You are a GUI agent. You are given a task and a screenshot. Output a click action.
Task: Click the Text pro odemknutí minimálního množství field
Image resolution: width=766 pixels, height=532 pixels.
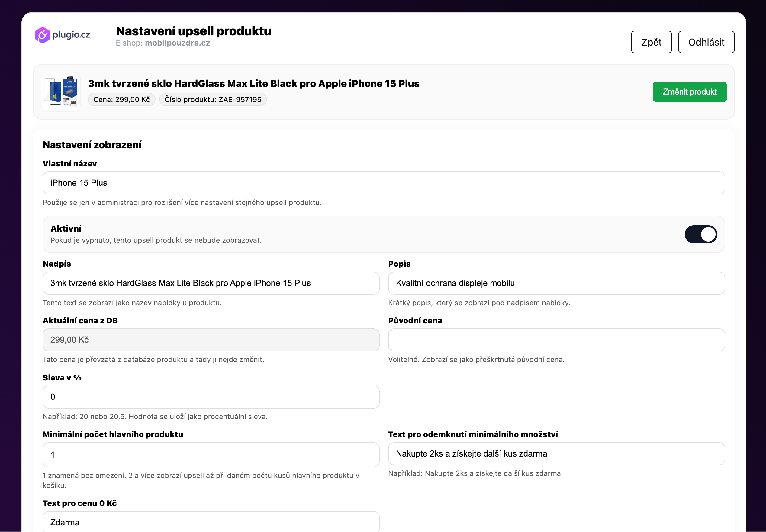click(556, 454)
